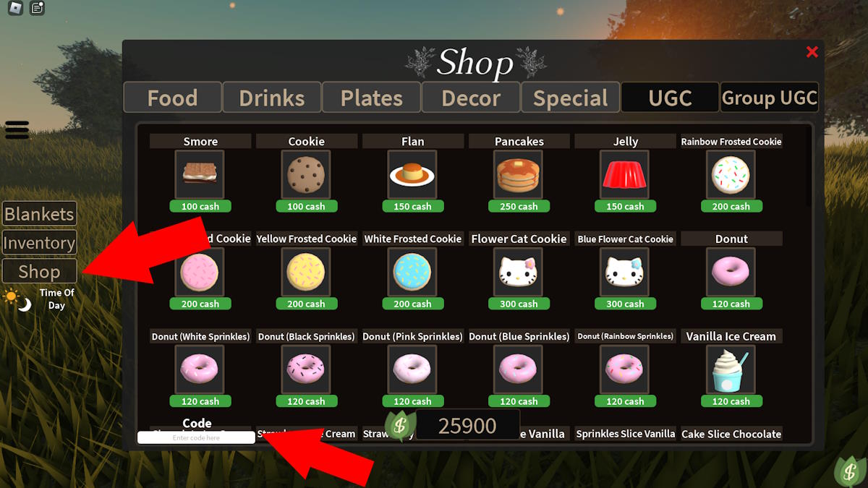Choose the Vanilla Ice Cream icon
Viewport: 868px width, 488px height.
tap(731, 369)
